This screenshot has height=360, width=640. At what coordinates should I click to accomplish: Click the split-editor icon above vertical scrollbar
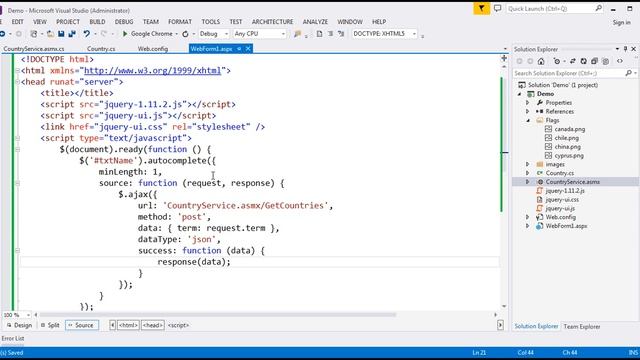(504, 58)
